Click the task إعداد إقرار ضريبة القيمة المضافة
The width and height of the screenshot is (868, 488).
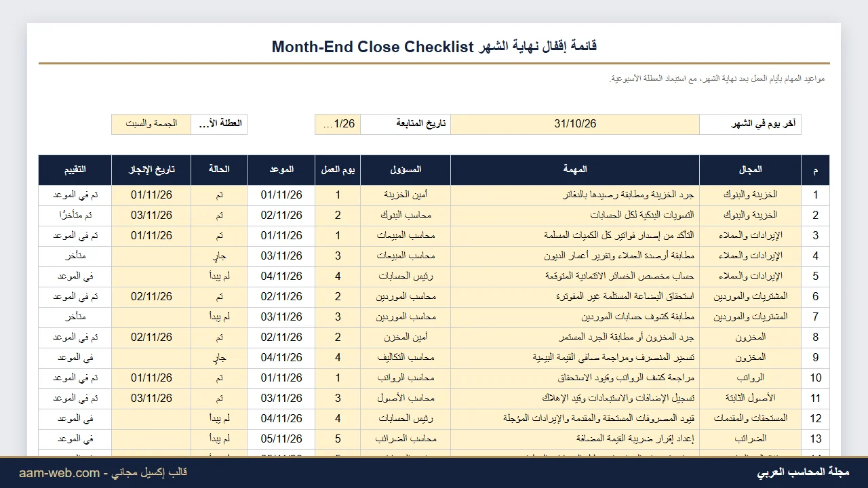click(575, 439)
